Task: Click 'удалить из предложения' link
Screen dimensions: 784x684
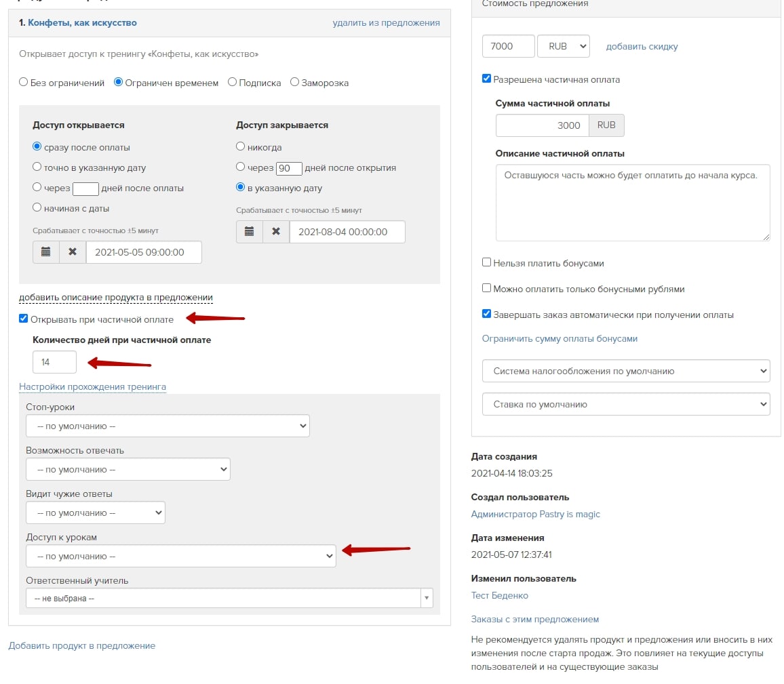Action: coord(386,22)
